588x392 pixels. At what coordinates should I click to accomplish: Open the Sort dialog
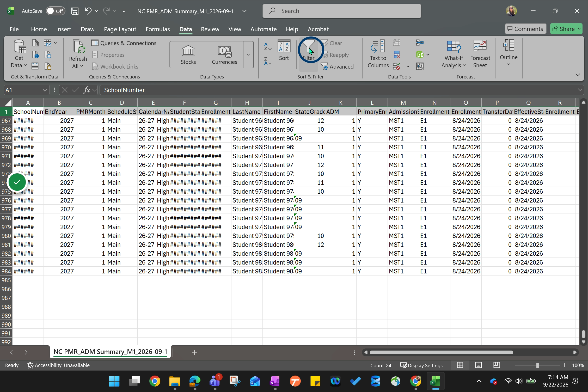coord(284,51)
